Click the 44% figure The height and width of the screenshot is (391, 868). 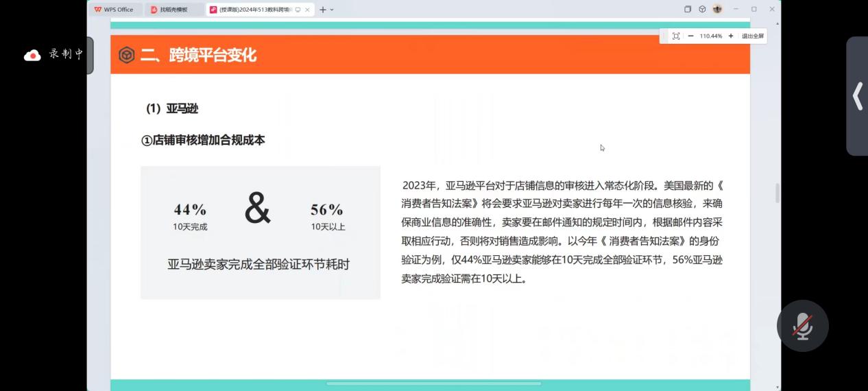click(190, 209)
